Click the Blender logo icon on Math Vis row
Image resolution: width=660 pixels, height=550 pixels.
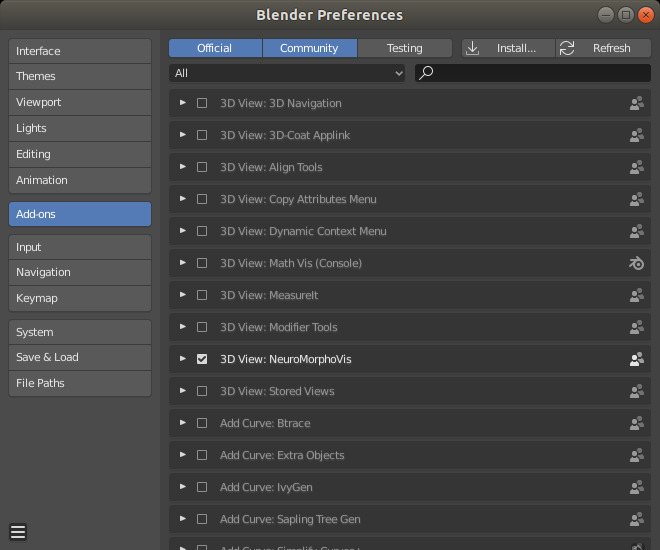[x=636, y=263]
